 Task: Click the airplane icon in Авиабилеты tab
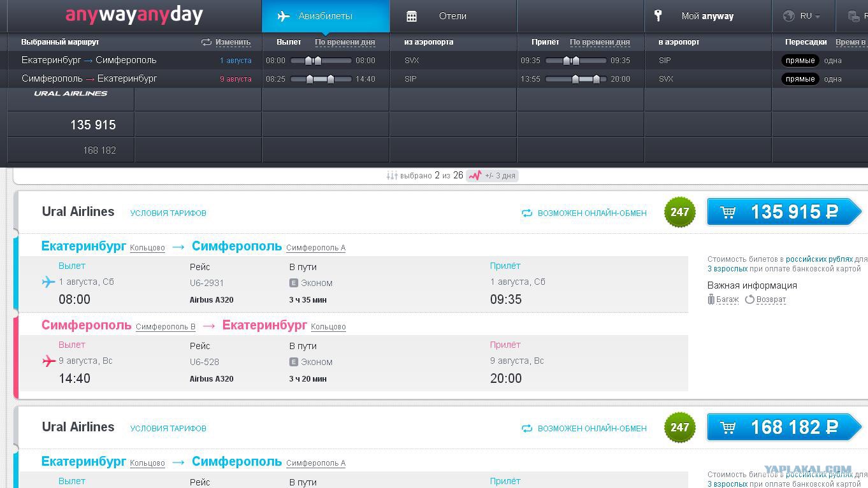tap(284, 16)
